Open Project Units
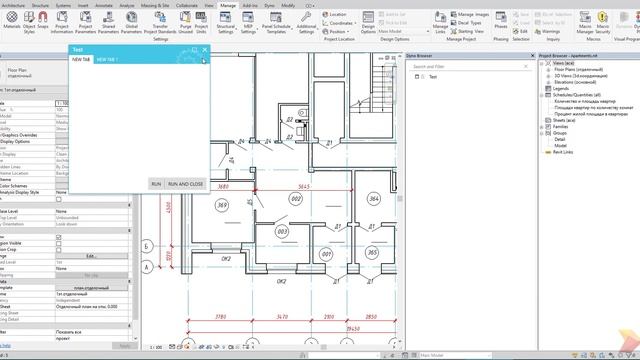The width and height of the screenshot is (640, 360). (201, 22)
